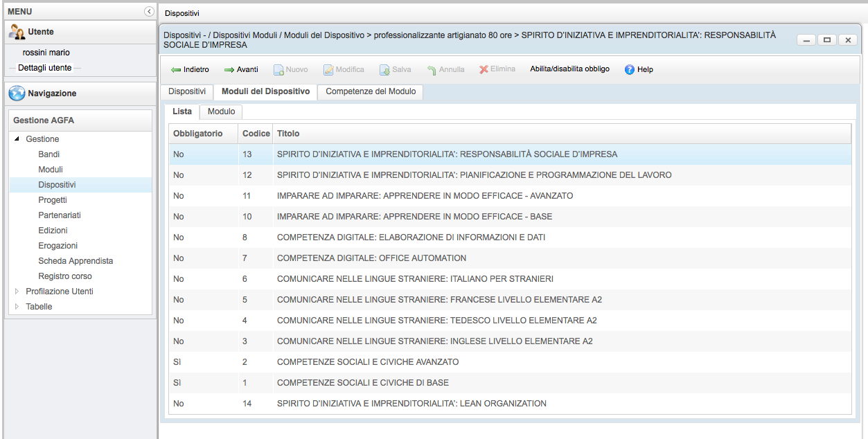
Task: Click the Nuovo new document icon
Action: point(278,70)
